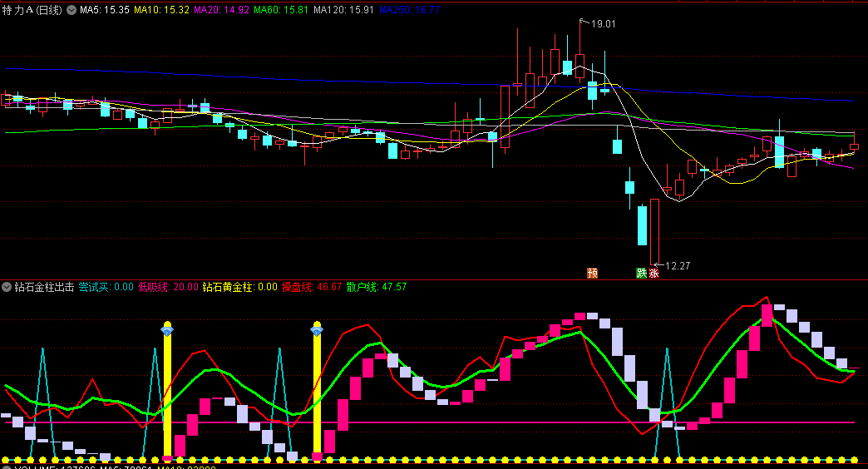Image resolution: width=868 pixels, height=469 pixels.
Task: Click the 钻石金柱出击 indicator name
Action: pos(44,287)
